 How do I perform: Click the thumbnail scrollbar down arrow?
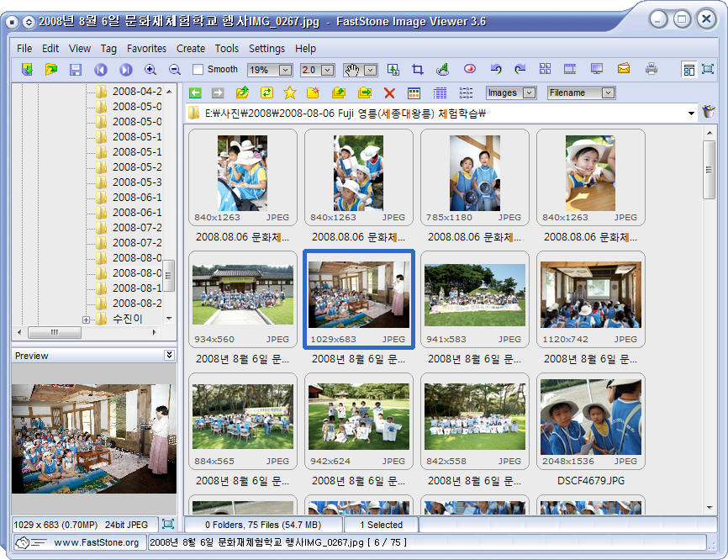click(710, 508)
